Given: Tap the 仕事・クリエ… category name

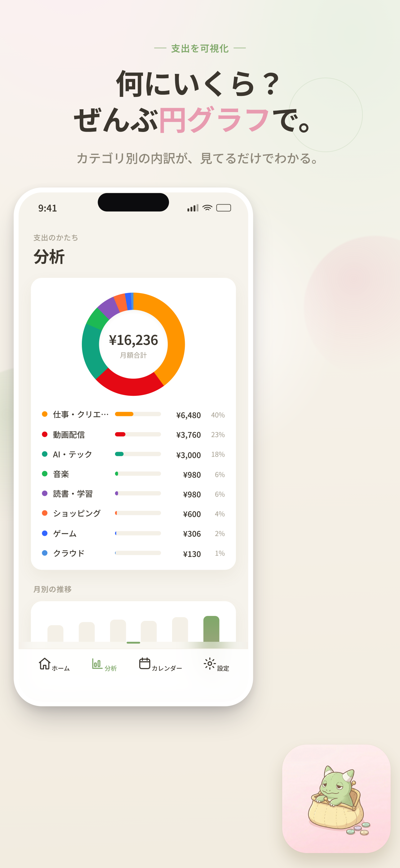Looking at the screenshot, I should tap(81, 414).
